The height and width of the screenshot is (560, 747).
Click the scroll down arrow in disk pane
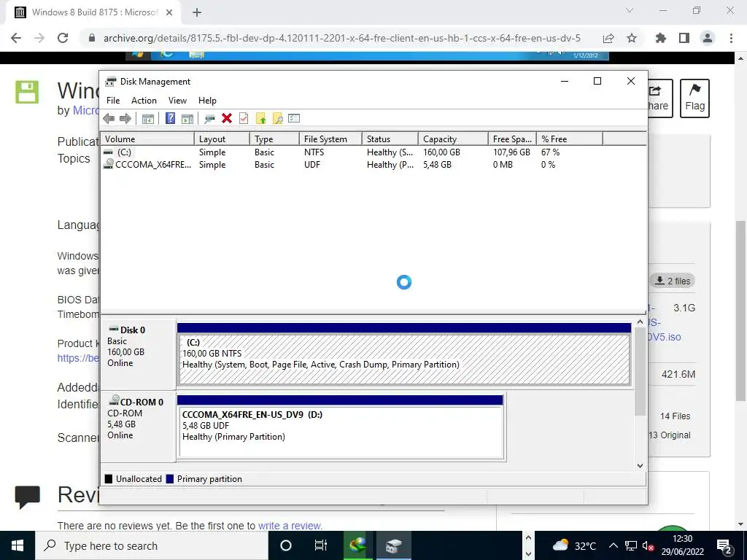click(640, 466)
